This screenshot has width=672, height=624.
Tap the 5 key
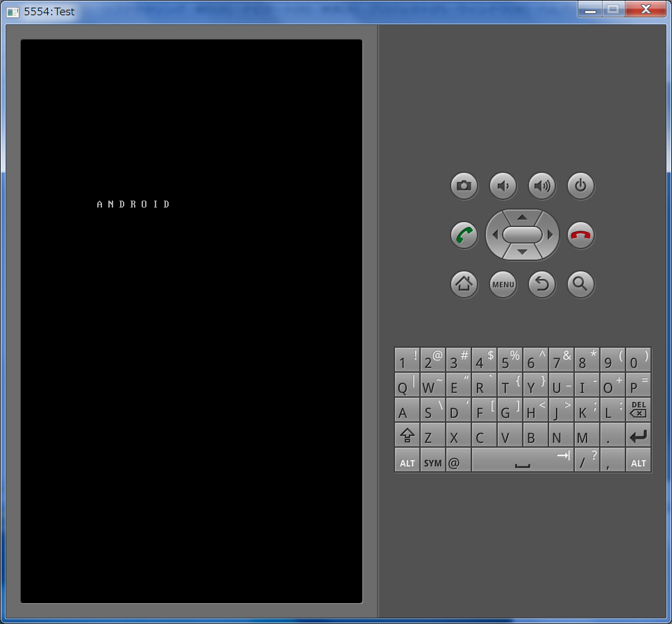[510, 360]
